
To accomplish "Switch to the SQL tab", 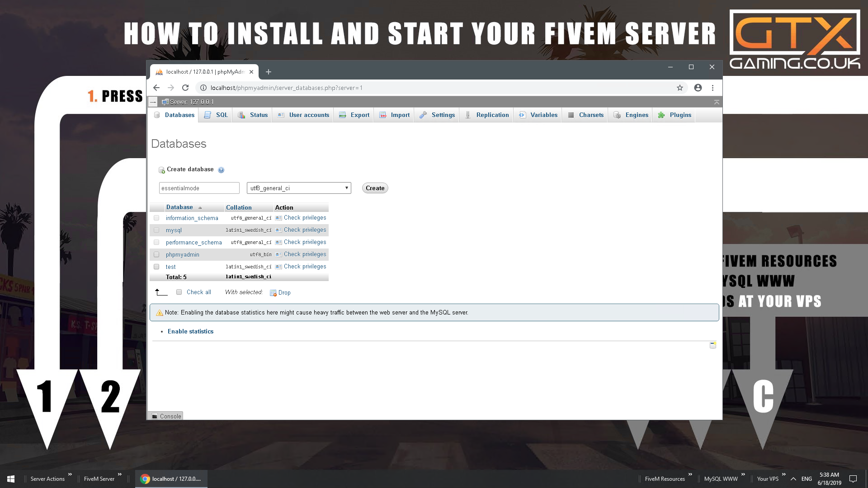I will click(x=216, y=115).
